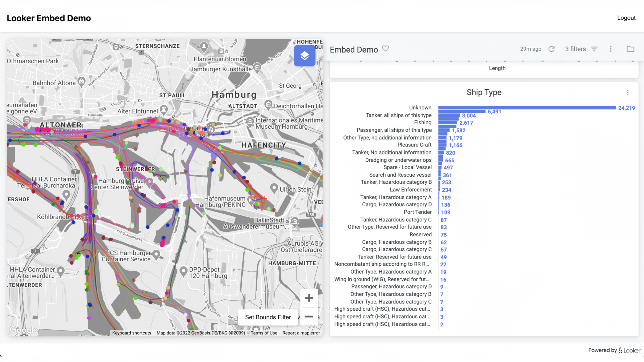Open the Ship Type chart options menu

tap(628, 92)
